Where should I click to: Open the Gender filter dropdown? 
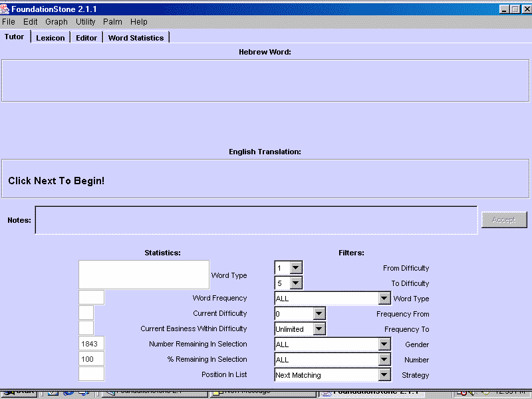[384, 344]
